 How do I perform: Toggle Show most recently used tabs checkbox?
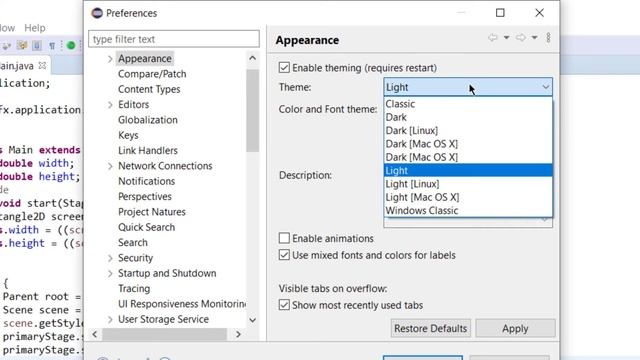284,305
